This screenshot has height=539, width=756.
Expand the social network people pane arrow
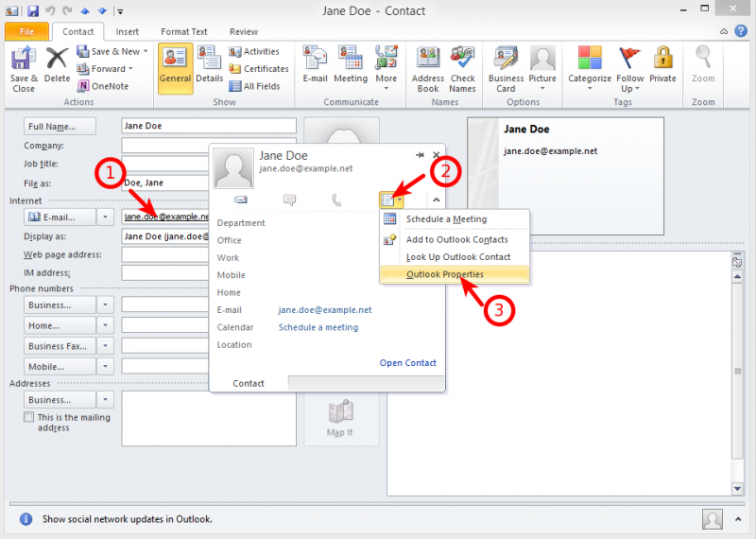click(x=738, y=519)
